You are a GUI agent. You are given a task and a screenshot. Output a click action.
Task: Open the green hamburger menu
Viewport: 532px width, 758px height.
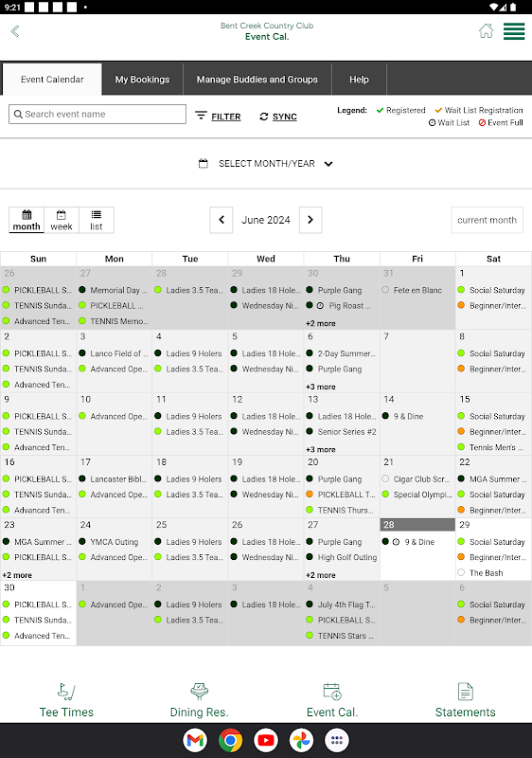(x=514, y=31)
